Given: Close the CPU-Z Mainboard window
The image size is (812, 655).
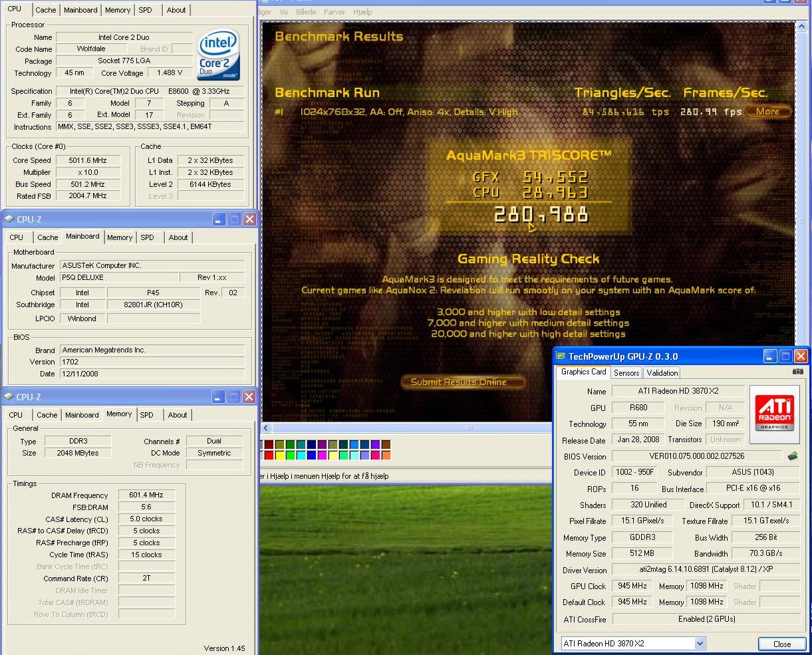Looking at the screenshot, I should 249,219.
